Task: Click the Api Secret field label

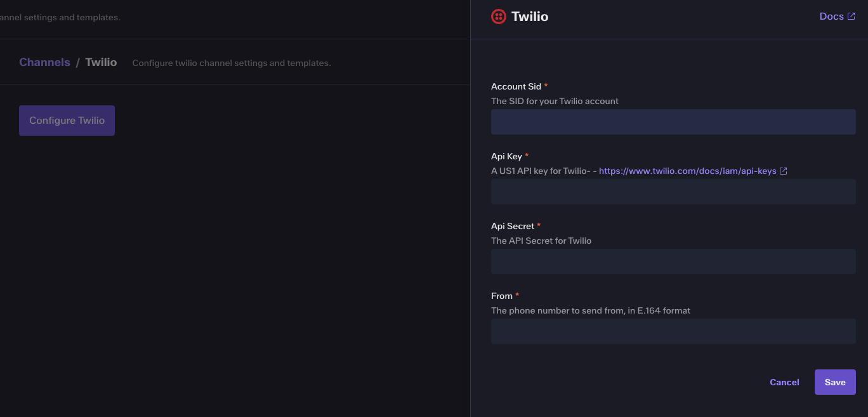Action: [x=513, y=226]
